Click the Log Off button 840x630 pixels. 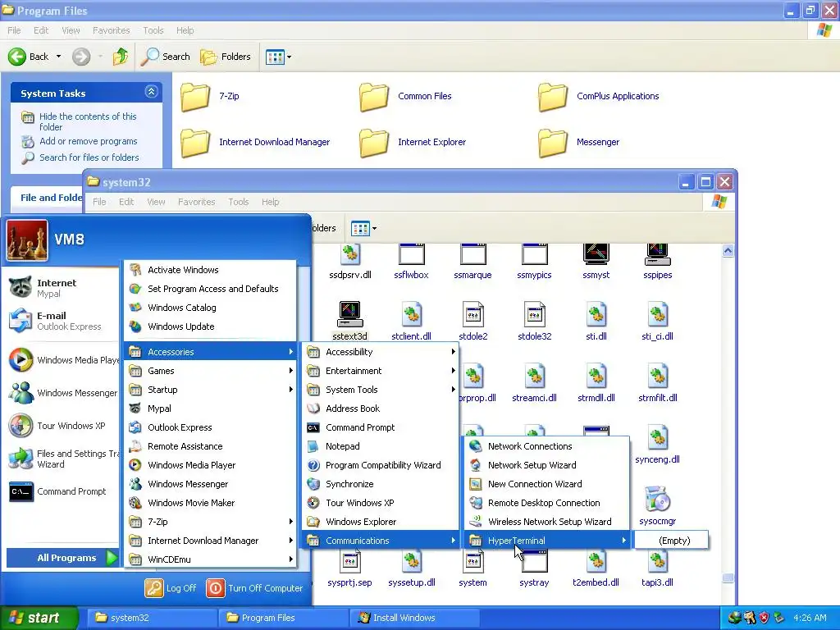(x=171, y=588)
